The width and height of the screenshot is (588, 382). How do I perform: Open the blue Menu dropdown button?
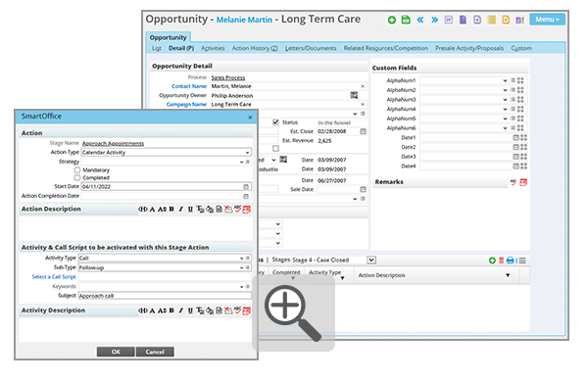point(547,20)
